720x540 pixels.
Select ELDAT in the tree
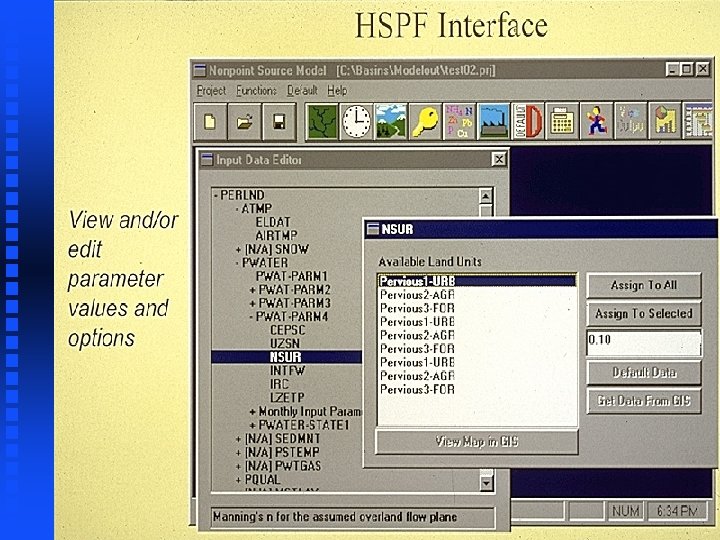pos(273,222)
